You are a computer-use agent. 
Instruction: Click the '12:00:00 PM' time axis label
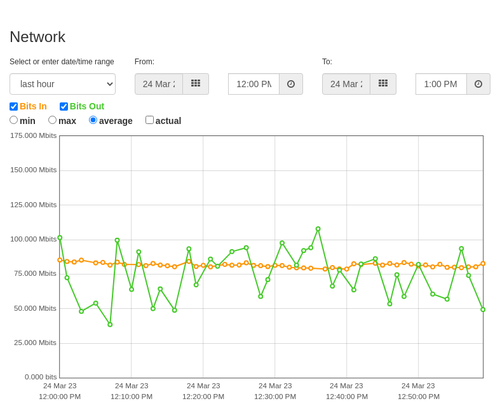[60, 397]
